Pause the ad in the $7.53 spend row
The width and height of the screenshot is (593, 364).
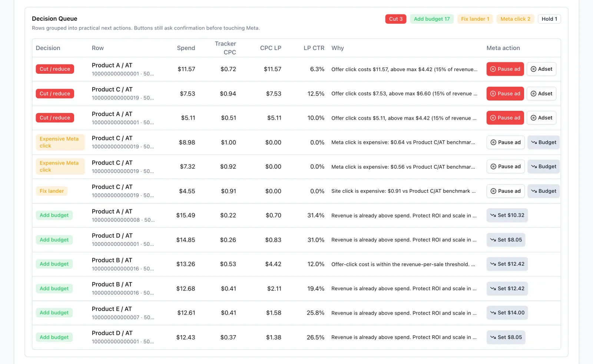[x=505, y=94]
